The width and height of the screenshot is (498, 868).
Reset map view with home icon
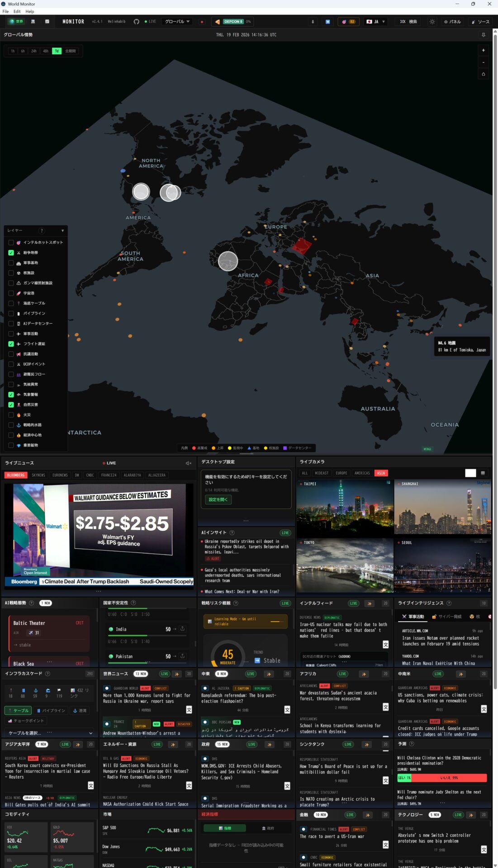tap(483, 74)
